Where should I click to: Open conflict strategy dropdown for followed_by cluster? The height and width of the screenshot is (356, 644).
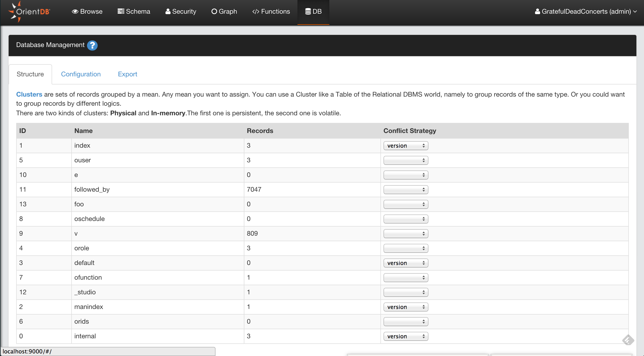pos(405,190)
